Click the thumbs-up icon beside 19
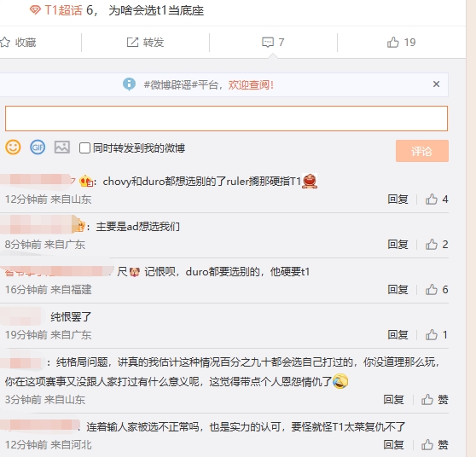 click(392, 42)
